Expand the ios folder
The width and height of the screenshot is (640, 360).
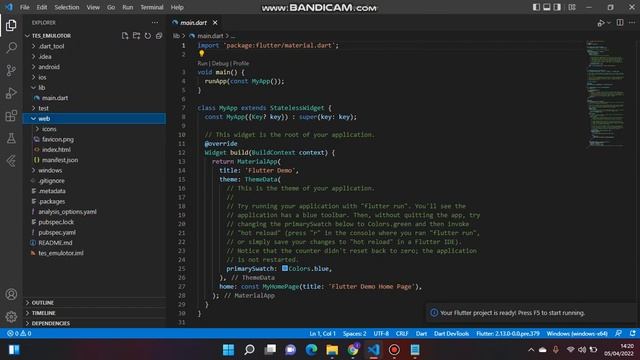coord(95,77)
